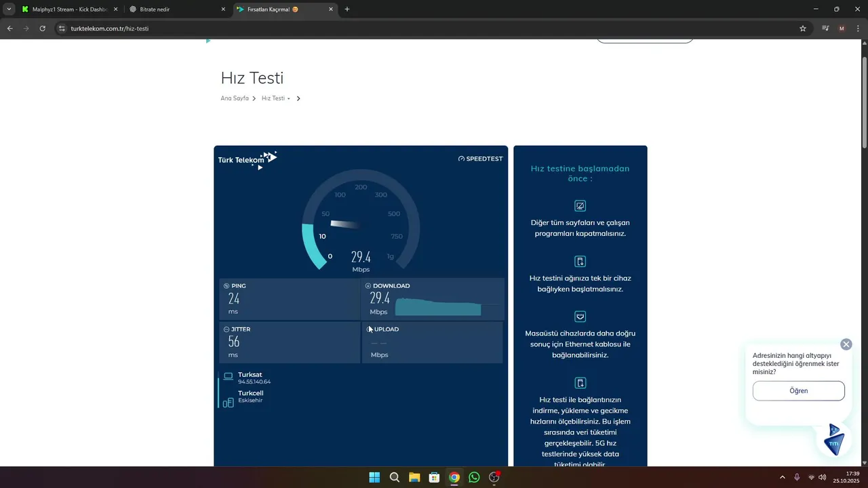
Task: Click the Türk Telekom logo in test widget
Action: tap(248, 160)
